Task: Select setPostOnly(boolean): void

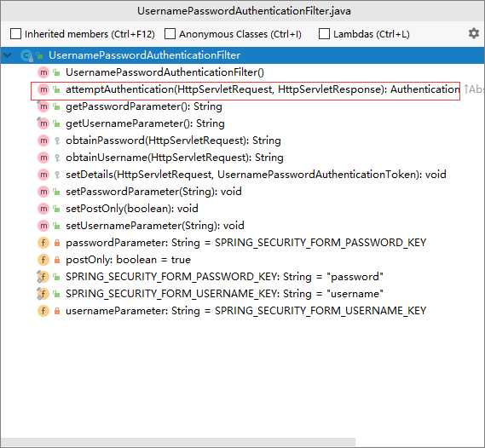Action: pyautogui.click(x=132, y=209)
